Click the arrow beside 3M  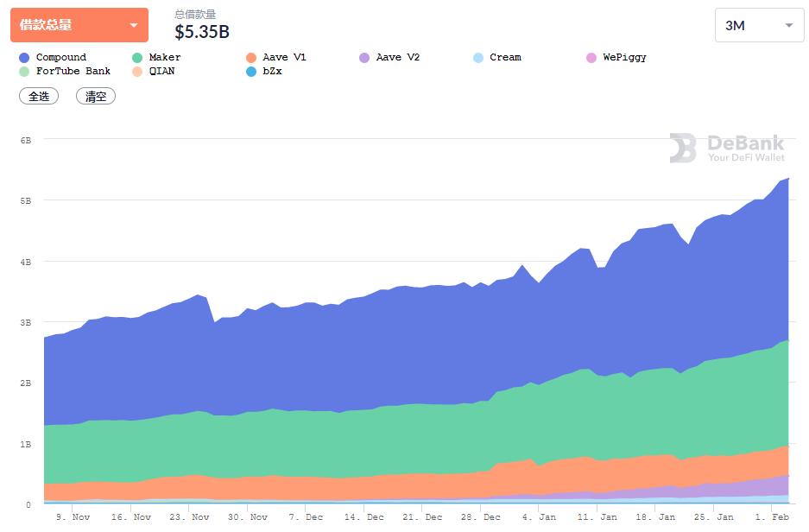(x=789, y=25)
